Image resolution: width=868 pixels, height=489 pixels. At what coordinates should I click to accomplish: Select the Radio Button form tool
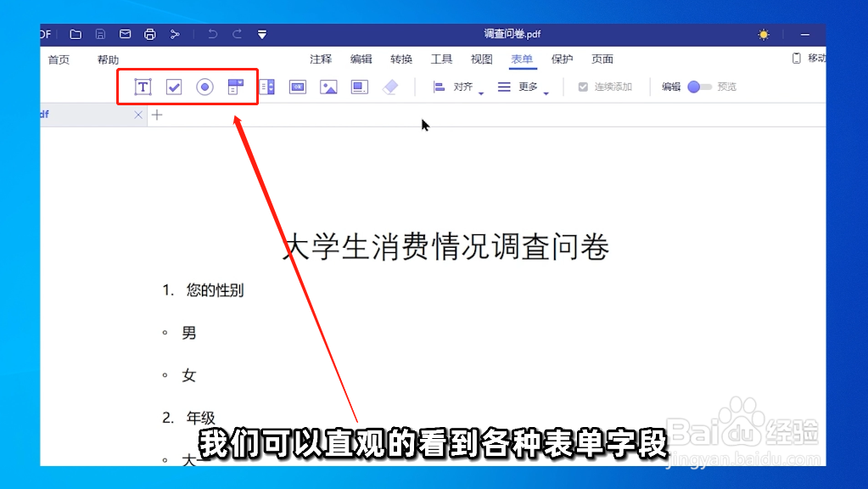pyautogui.click(x=204, y=87)
